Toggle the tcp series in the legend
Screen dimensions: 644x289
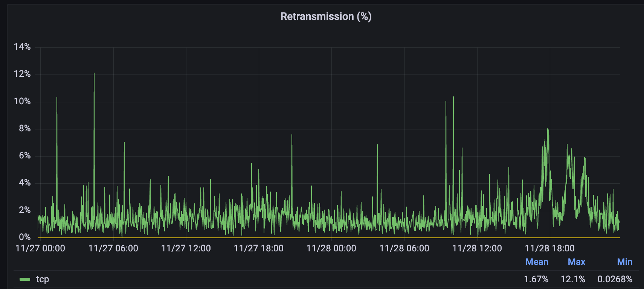point(43,279)
